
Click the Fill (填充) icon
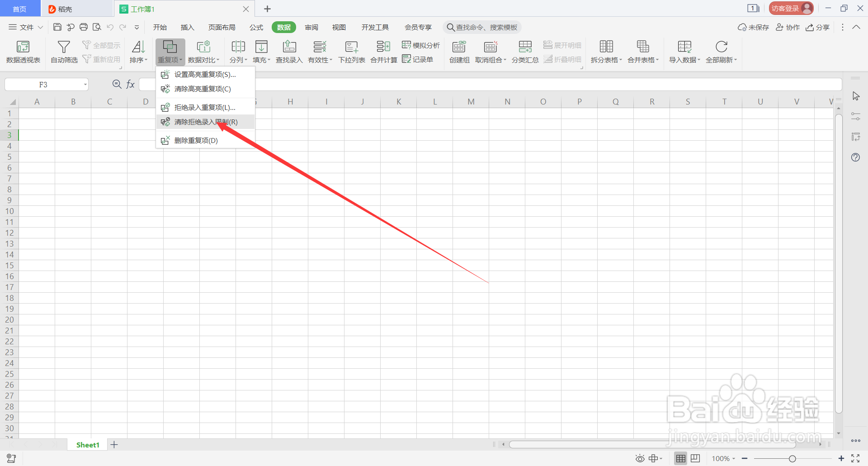tap(261, 47)
